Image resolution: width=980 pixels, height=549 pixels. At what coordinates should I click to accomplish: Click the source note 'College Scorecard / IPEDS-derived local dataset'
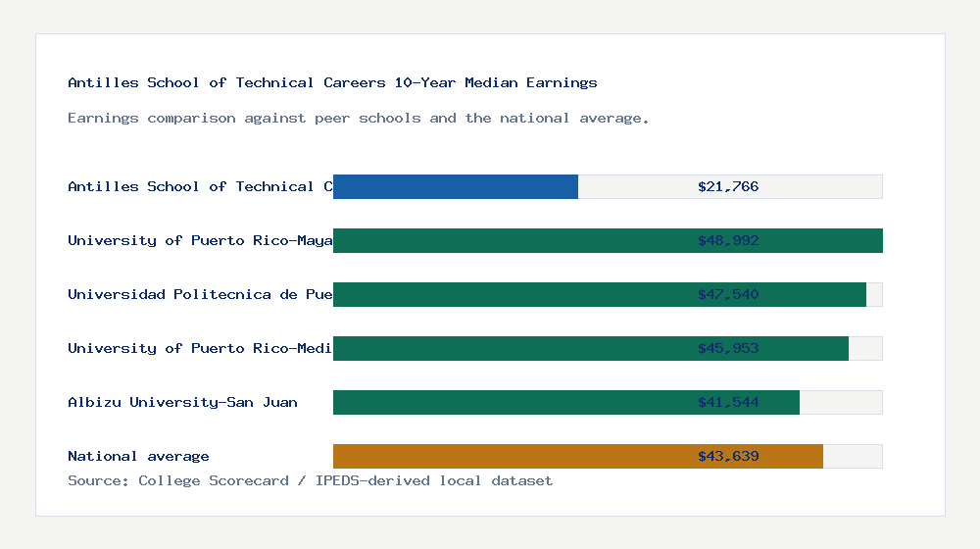(346, 480)
